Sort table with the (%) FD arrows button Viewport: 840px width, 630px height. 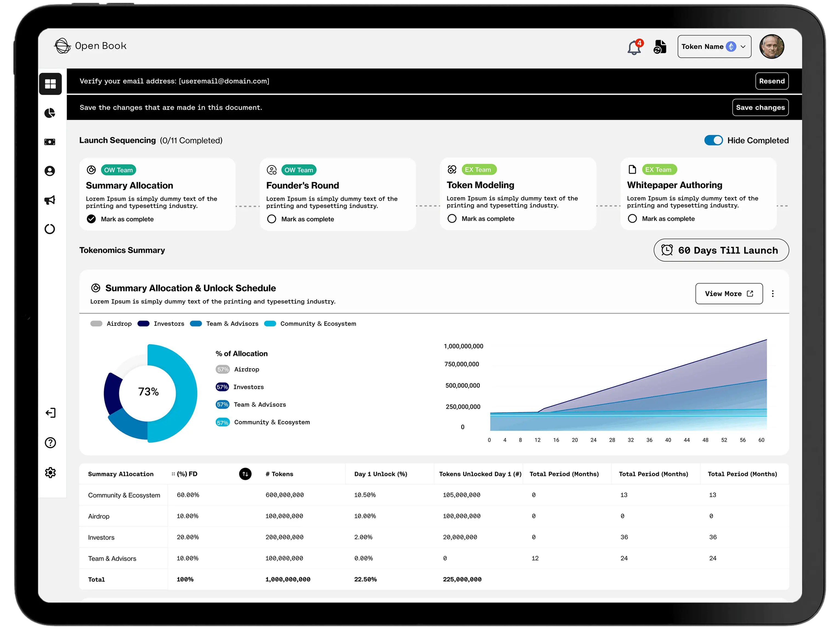pos(245,474)
